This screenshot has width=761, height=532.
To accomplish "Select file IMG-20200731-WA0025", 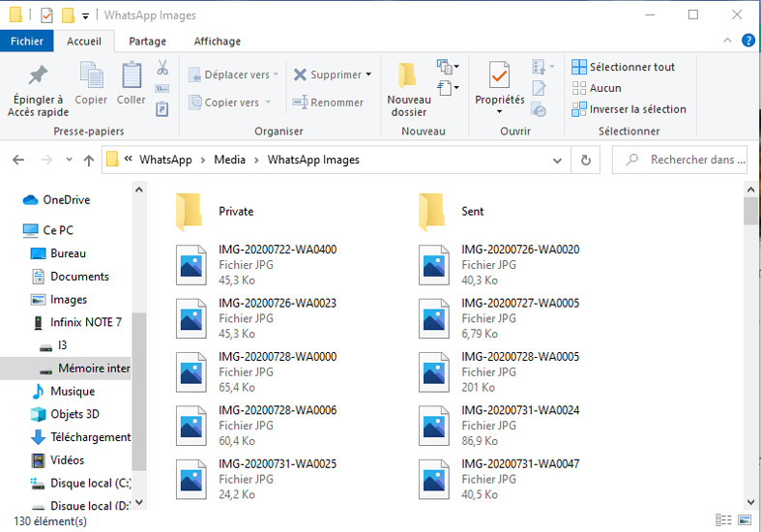I will (256, 479).
